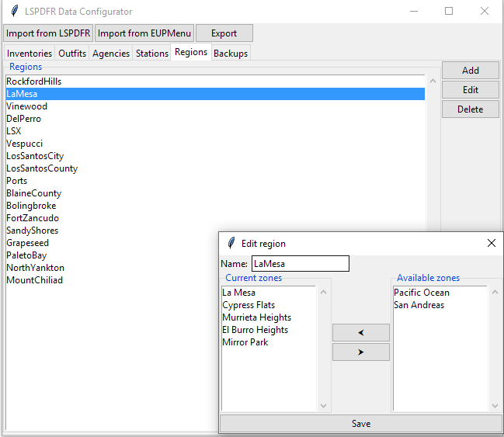Save the edited region
The width and height of the screenshot is (504, 437).
(x=361, y=424)
